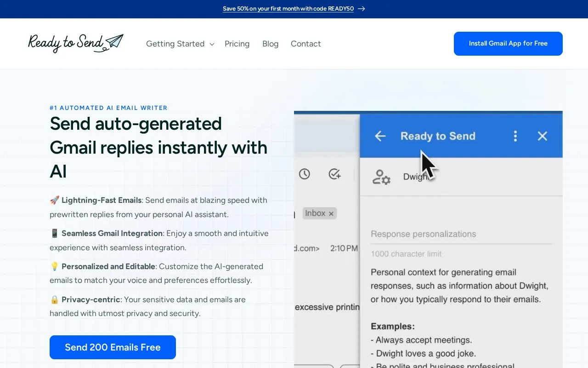Viewport: 588px width, 368px height.
Task: Click Install Gmail App for Free button
Action: click(508, 44)
